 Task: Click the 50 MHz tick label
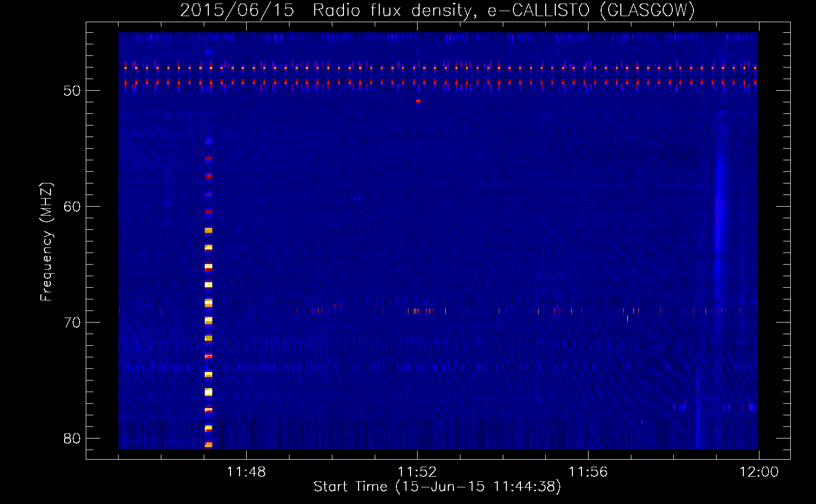(x=72, y=91)
